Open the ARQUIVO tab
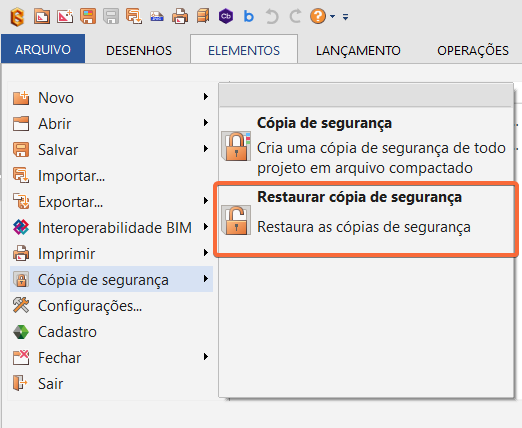Viewport: 522px width, 428px height. [43, 49]
